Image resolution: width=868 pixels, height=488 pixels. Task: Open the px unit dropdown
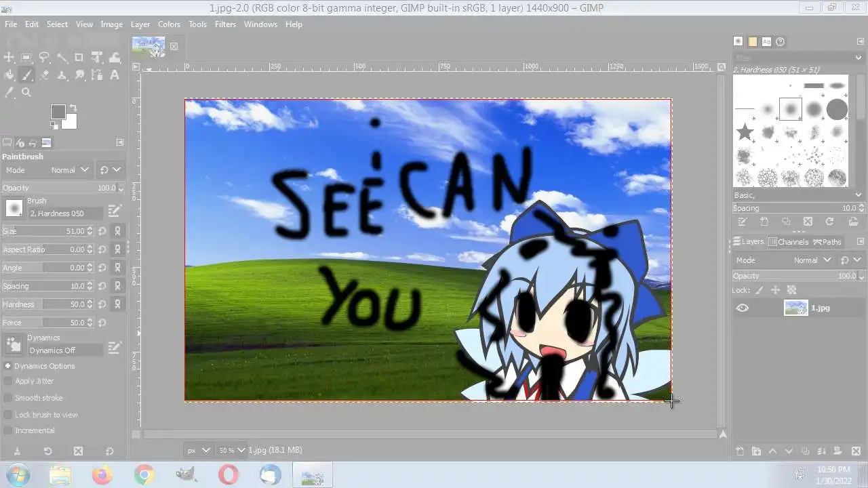click(x=198, y=450)
